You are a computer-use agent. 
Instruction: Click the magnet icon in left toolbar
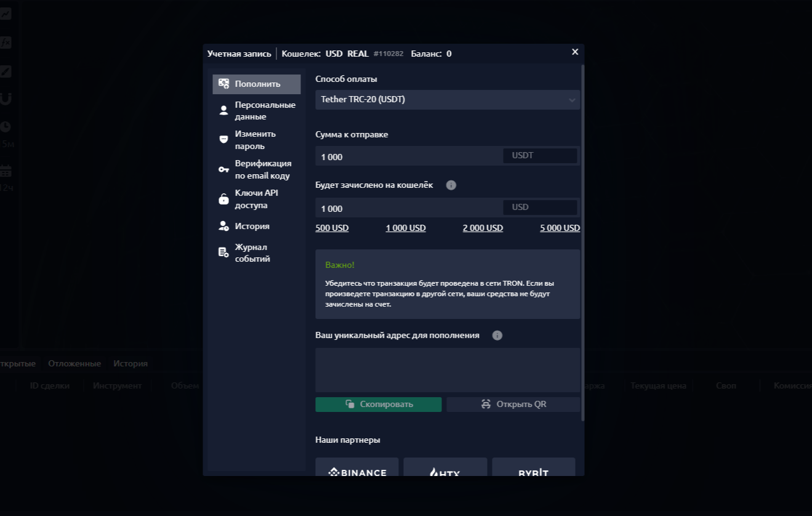coord(6,99)
